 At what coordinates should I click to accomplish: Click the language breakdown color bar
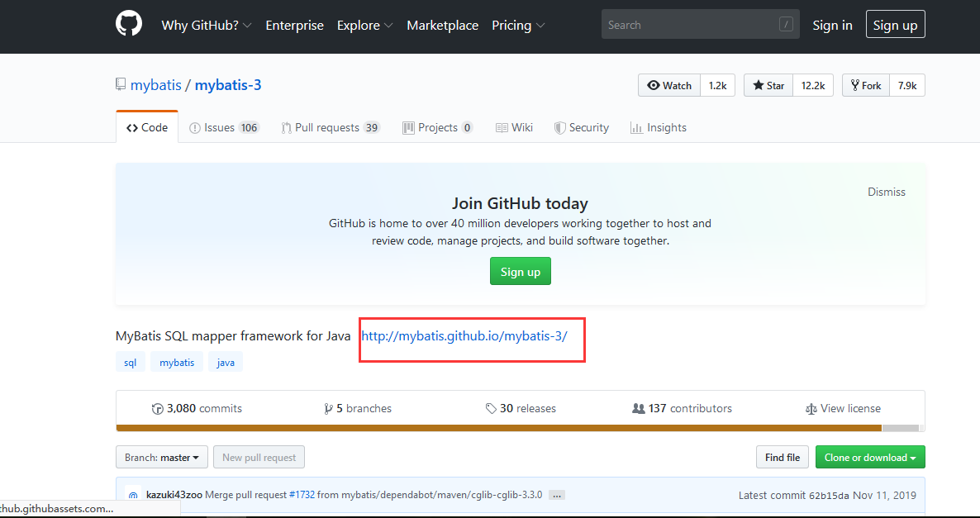click(520, 428)
